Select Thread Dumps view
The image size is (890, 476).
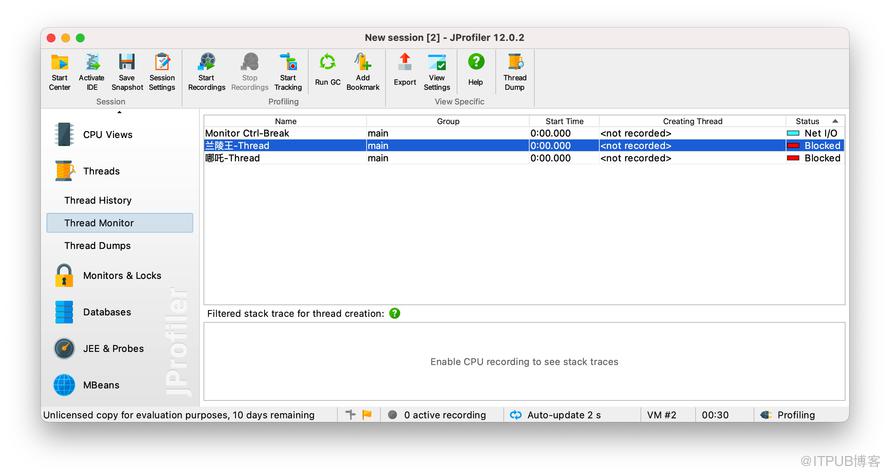(97, 246)
